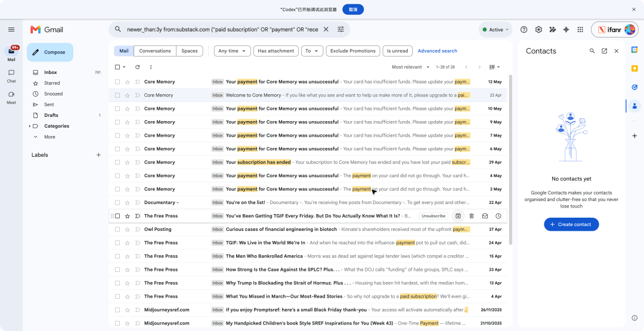This screenshot has height=331, width=644.
Task: Apply the Is unread filter
Action: click(397, 51)
